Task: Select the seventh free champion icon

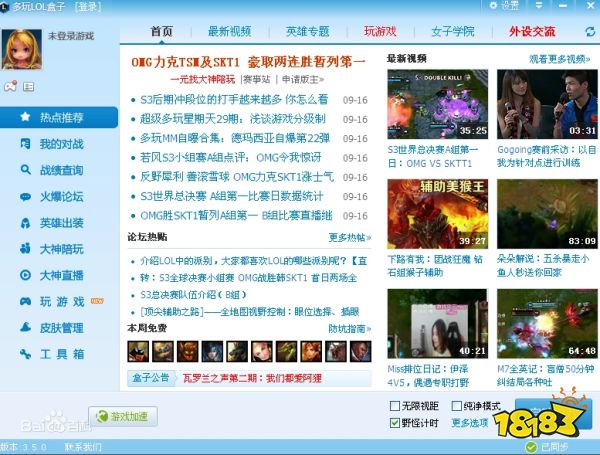Action: [x=286, y=351]
